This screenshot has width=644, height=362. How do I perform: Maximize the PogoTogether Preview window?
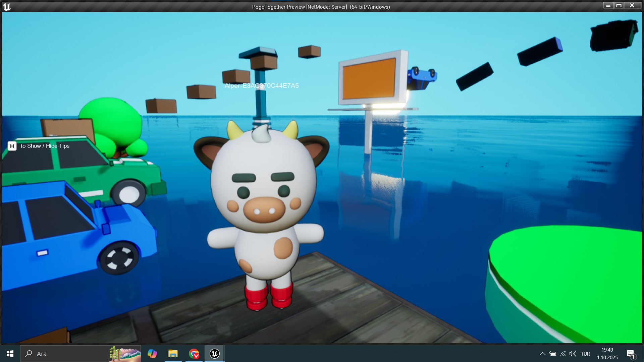619,5
